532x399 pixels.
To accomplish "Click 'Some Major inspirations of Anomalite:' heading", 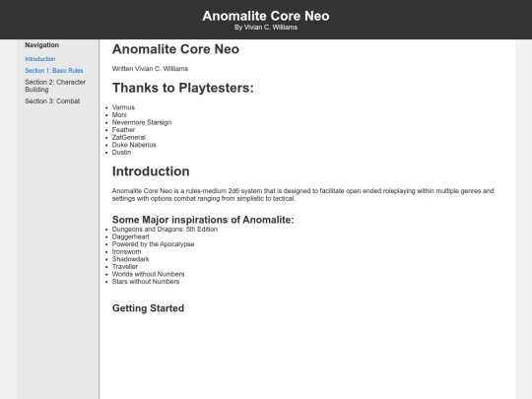I will [x=203, y=220].
